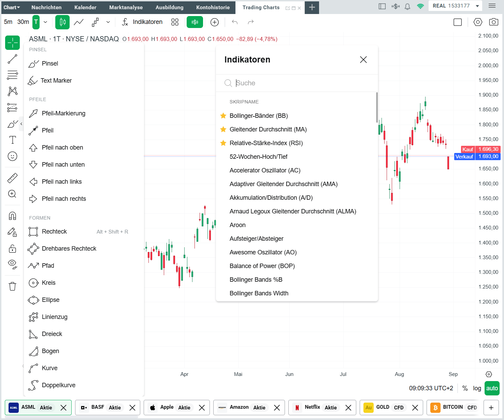504x420 pixels.
Task: Select the 30m timeframe
Action: (23, 22)
